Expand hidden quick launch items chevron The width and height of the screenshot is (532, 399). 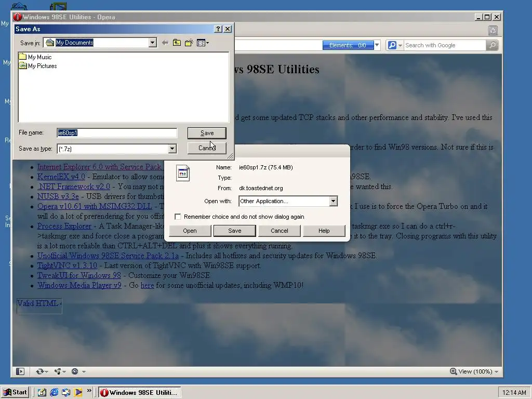coord(89,391)
